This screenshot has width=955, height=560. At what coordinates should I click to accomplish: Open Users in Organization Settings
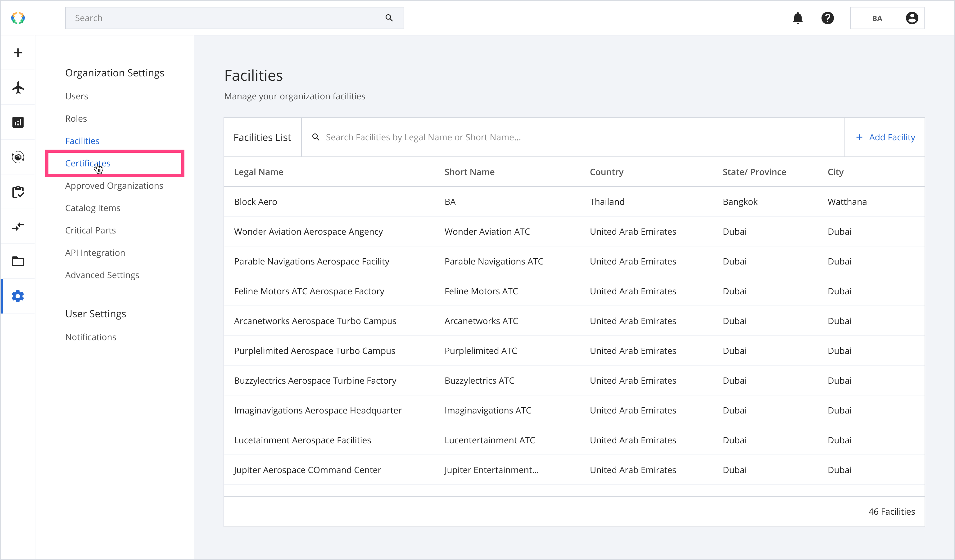point(77,96)
